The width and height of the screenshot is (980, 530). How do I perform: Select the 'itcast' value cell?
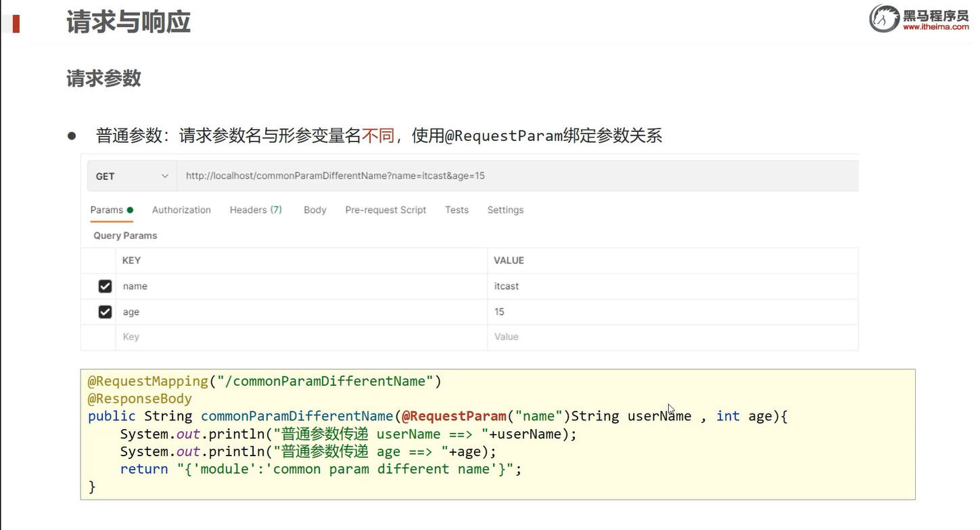click(x=673, y=286)
